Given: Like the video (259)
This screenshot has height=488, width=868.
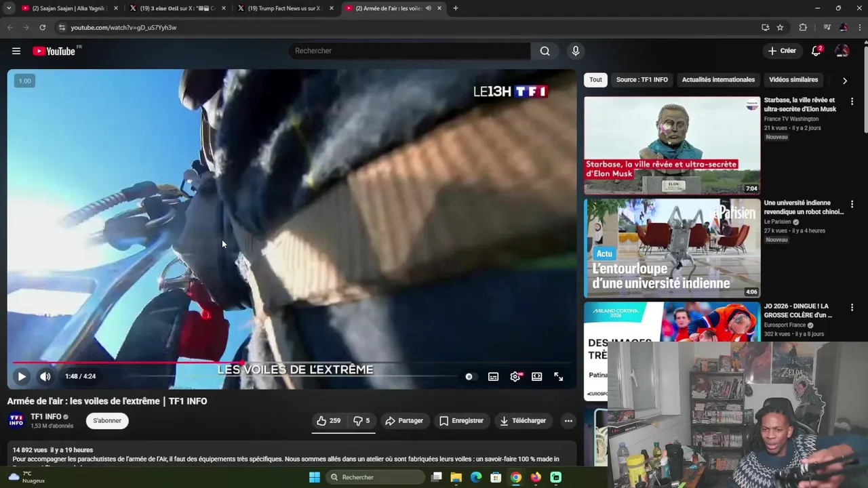Looking at the screenshot, I should click(329, 421).
